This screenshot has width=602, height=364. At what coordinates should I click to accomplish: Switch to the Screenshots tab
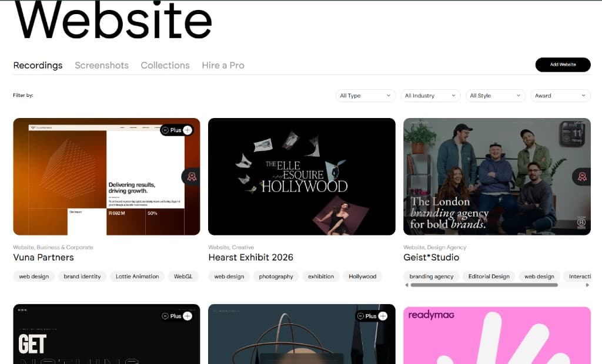click(x=102, y=65)
